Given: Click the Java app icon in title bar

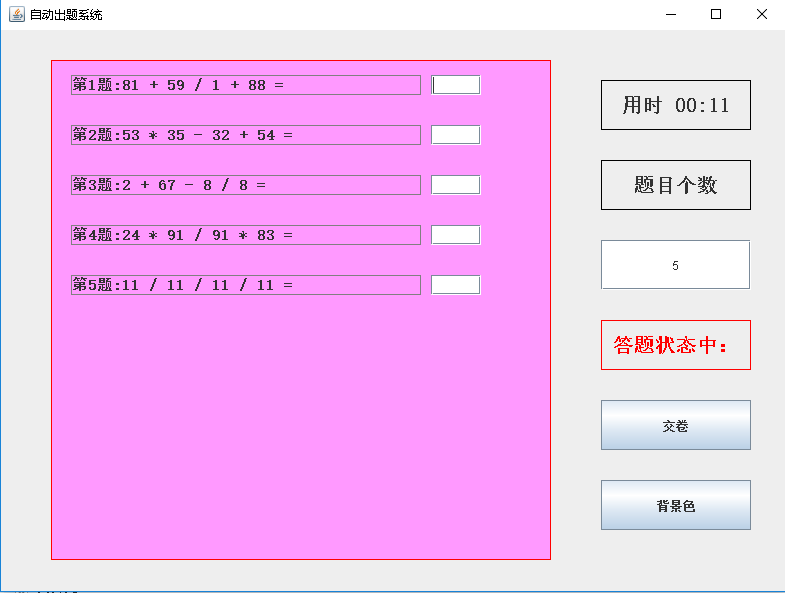Looking at the screenshot, I should click(x=17, y=14).
